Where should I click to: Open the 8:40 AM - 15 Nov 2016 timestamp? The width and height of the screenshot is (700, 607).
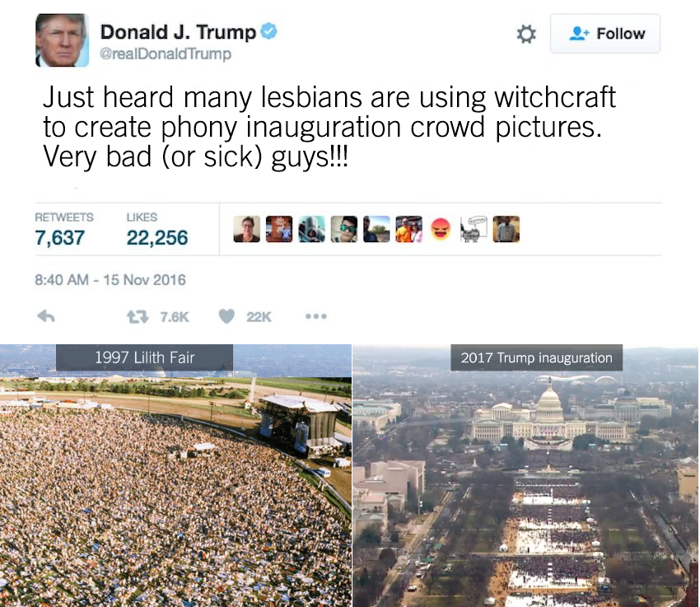(x=110, y=280)
